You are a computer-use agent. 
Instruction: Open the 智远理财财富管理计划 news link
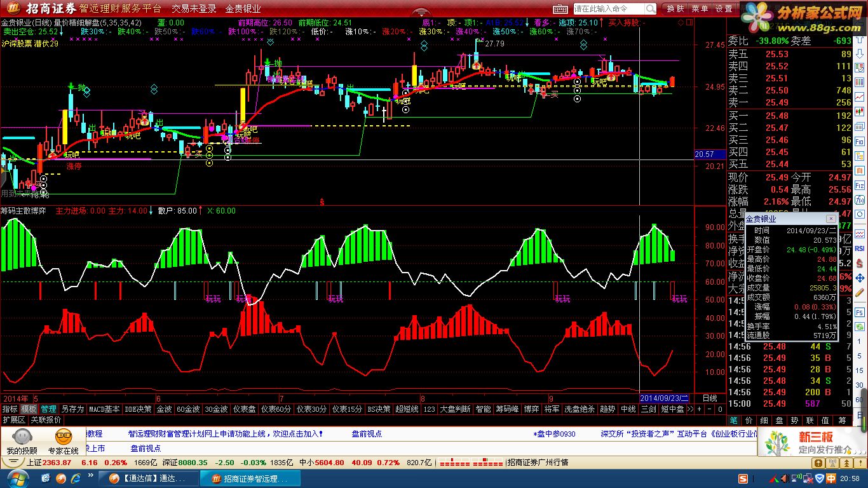[x=226, y=434]
